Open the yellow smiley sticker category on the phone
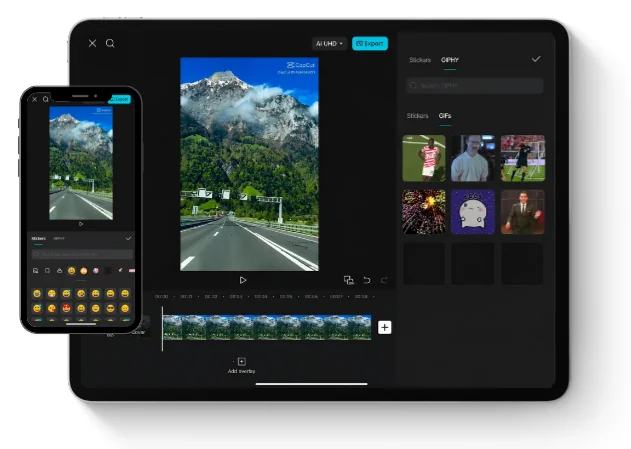This screenshot has width=631, height=449. pyautogui.click(x=71, y=271)
